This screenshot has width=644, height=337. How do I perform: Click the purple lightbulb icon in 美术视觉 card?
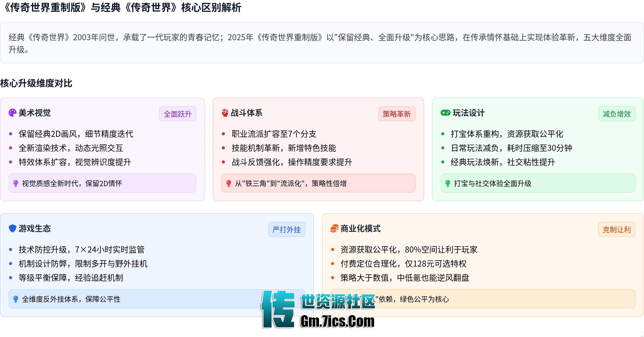click(x=16, y=183)
